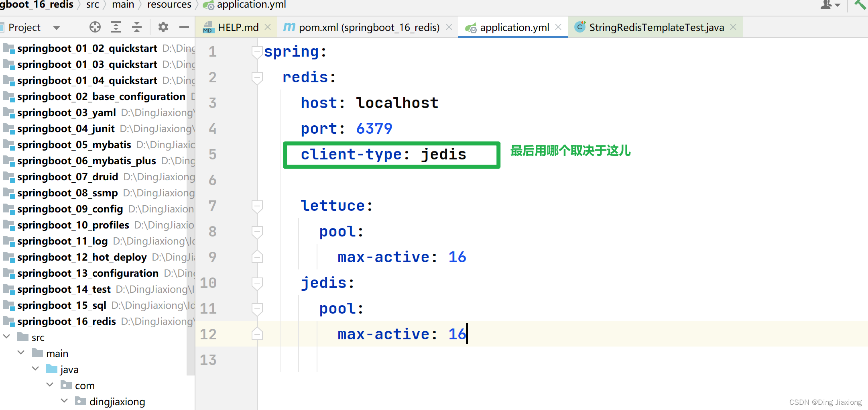The width and height of the screenshot is (868, 410).
Task: Click the java source folder icon
Action: pos(52,369)
